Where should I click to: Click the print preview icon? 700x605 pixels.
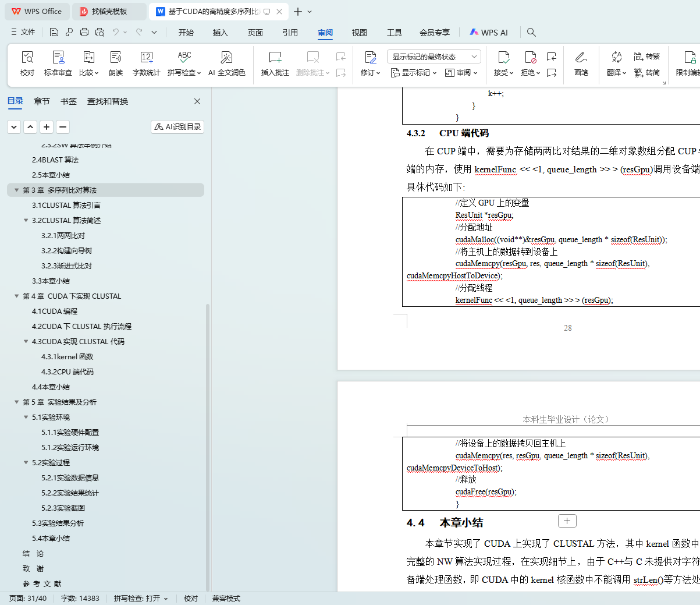(100, 32)
